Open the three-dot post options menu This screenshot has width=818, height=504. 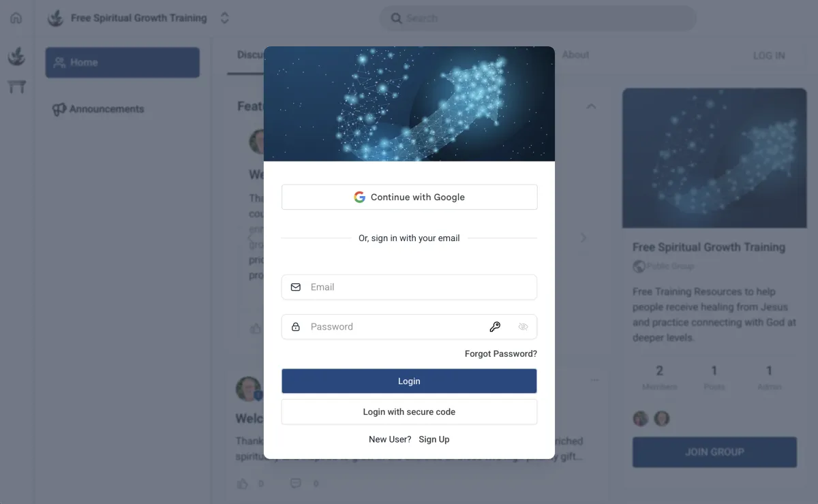[x=594, y=380]
